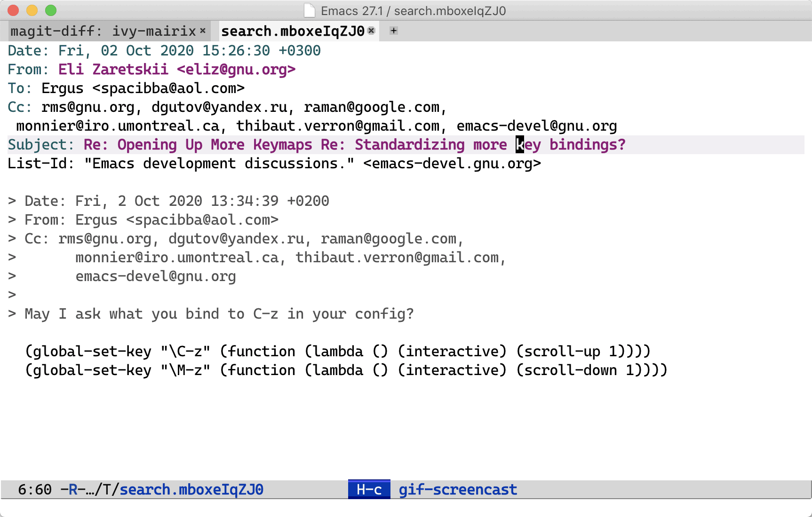Screen dimensions: 812x517
Task: Add a new tab with the plus button
Action: (x=394, y=31)
